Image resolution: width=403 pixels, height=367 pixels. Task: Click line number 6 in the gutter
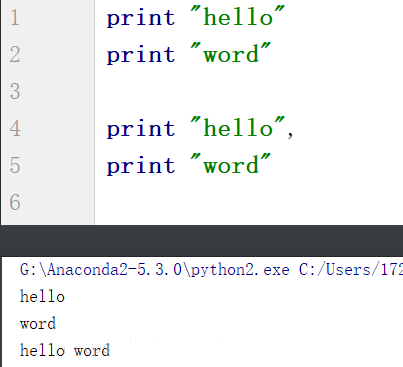pyautogui.click(x=15, y=202)
